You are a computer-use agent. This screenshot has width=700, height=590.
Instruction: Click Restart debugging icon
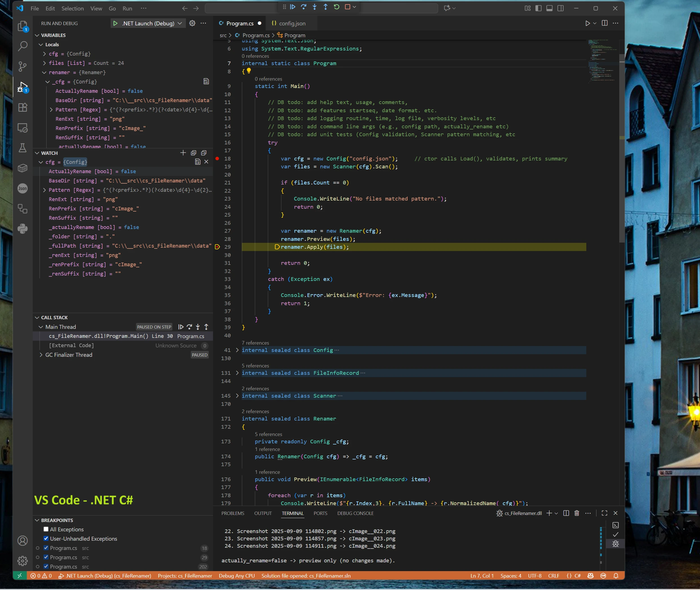click(336, 7)
